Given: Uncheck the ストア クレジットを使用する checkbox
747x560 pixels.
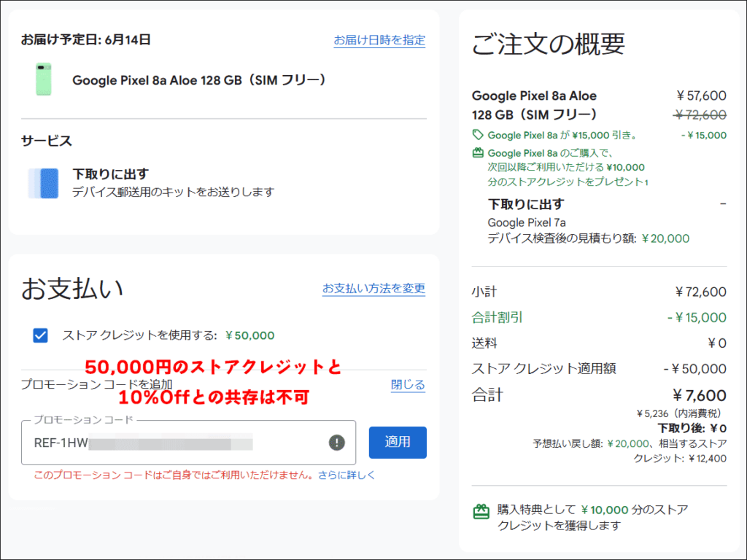Looking at the screenshot, I should pyautogui.click(x=41, y=335).
